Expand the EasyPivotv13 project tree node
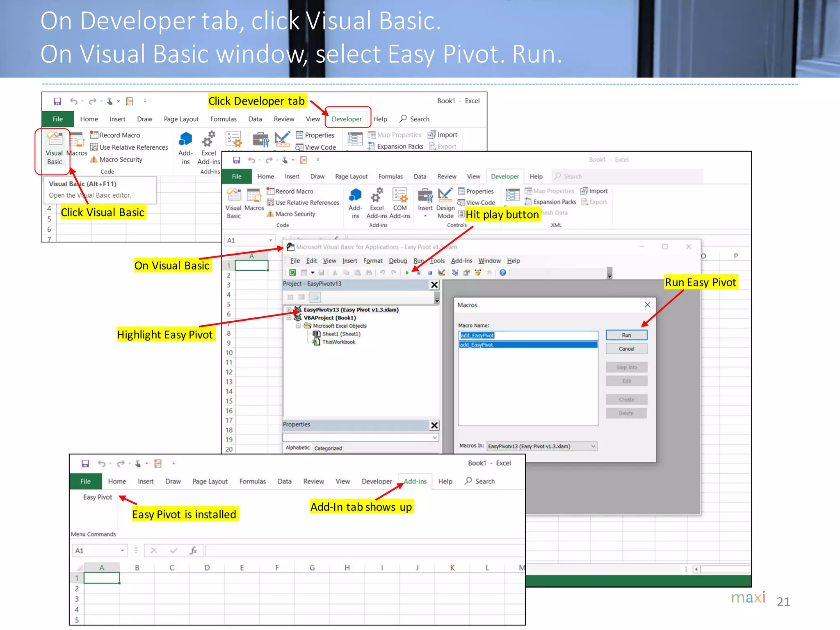Screen dimensions: 840x630 pos(289,310)
